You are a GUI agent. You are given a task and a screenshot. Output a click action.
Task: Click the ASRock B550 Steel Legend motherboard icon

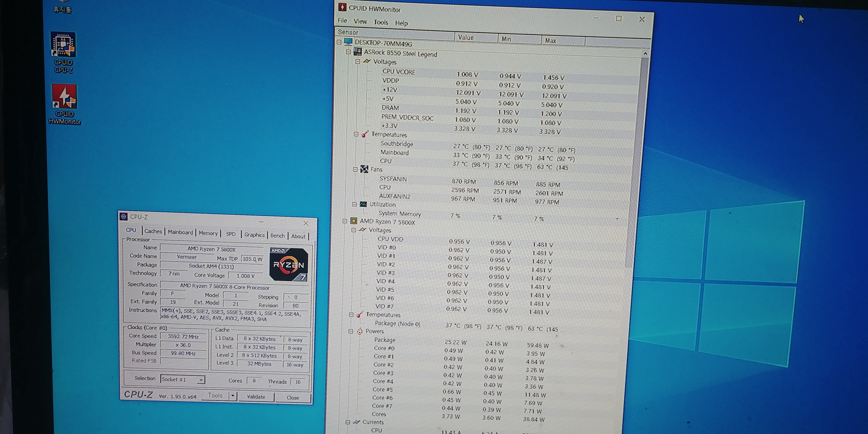(357, 52)
